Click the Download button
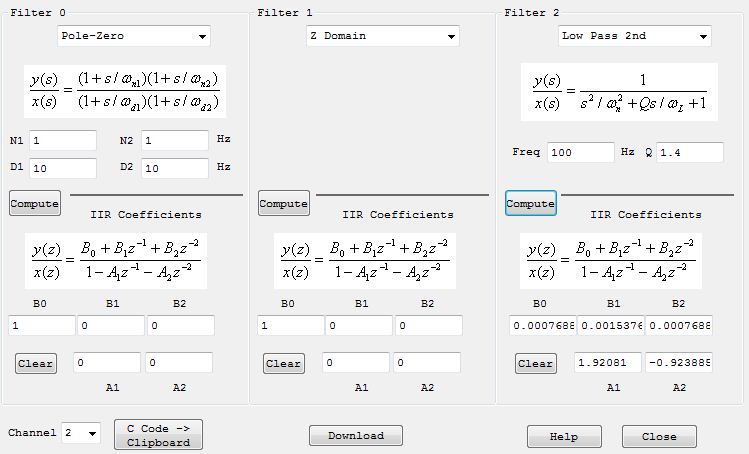 [355, 436]
